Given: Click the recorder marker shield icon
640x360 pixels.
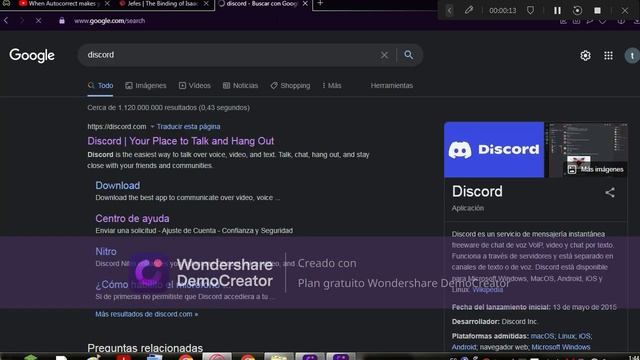Looking at the screenshot, I should [x=530, y=10].
